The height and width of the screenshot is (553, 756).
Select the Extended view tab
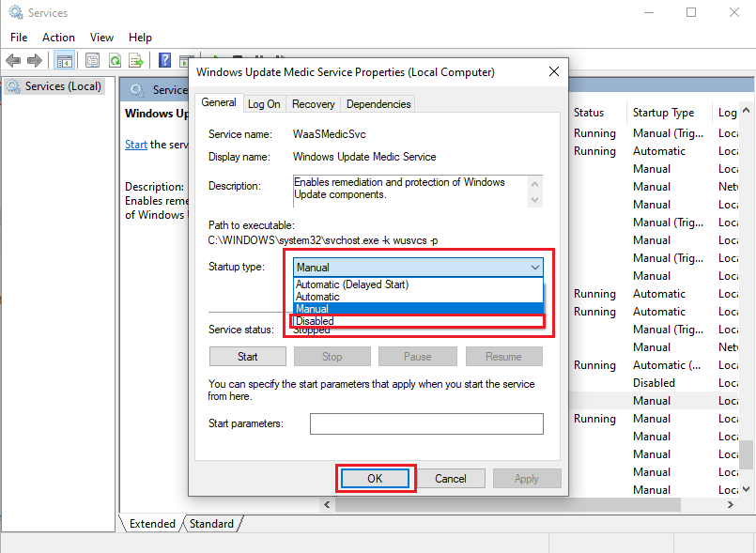[x=152, y=524]
